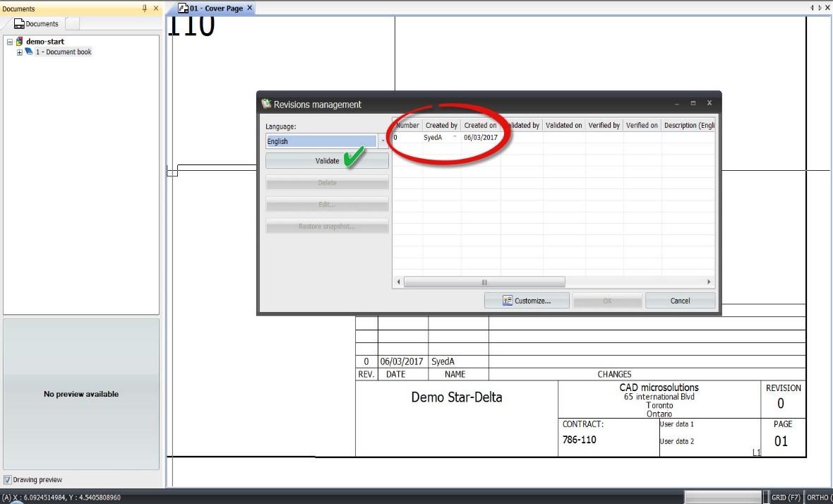Viewport: 833px width, 504px height.
Task: Collapse the demo-start tree node
Action: pyautogui.click(x=10, y=42)
